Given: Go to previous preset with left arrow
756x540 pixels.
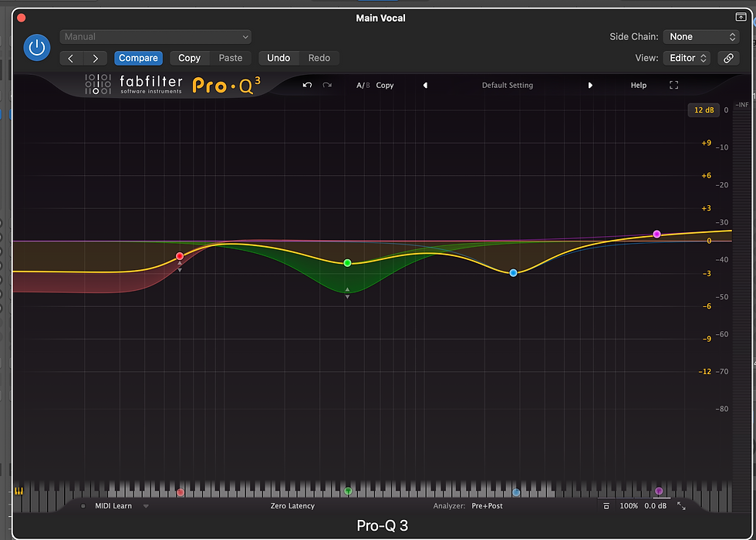Looking at the screenshot, I should click(71, 59).
